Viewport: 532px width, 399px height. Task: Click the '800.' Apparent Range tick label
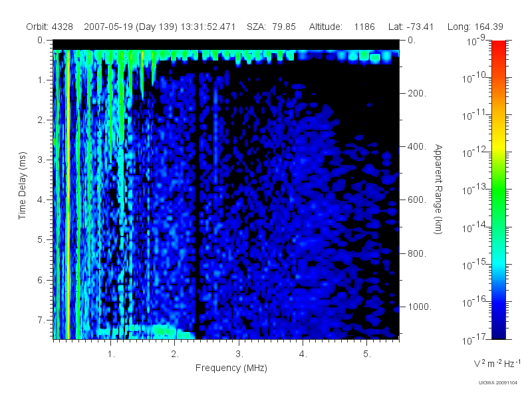[x=417, y=253]
